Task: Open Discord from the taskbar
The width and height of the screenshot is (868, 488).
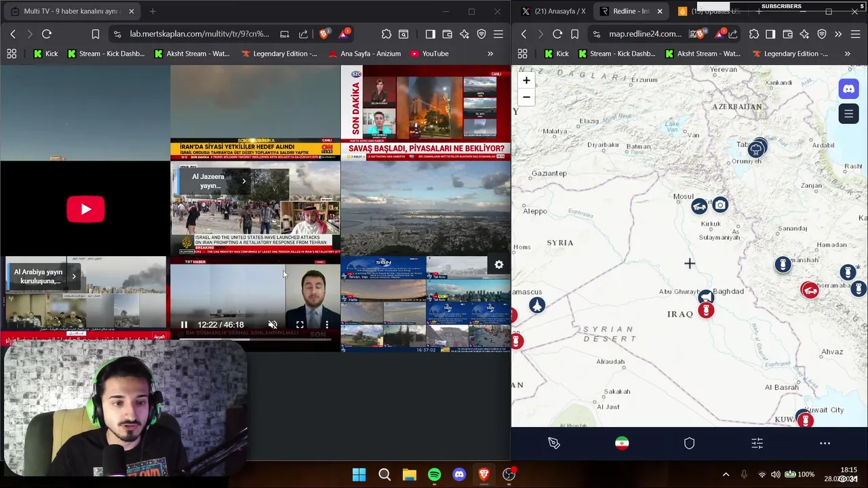Action: [459, 475]
